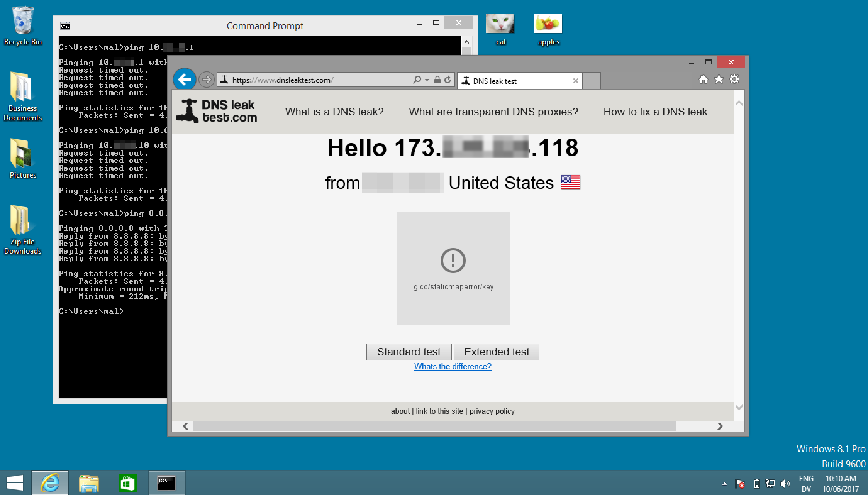Click the browser back arrow
Image resolution: width=868 pixels, height=495 pixels.
pyautogui.click(x=184, y=79)
